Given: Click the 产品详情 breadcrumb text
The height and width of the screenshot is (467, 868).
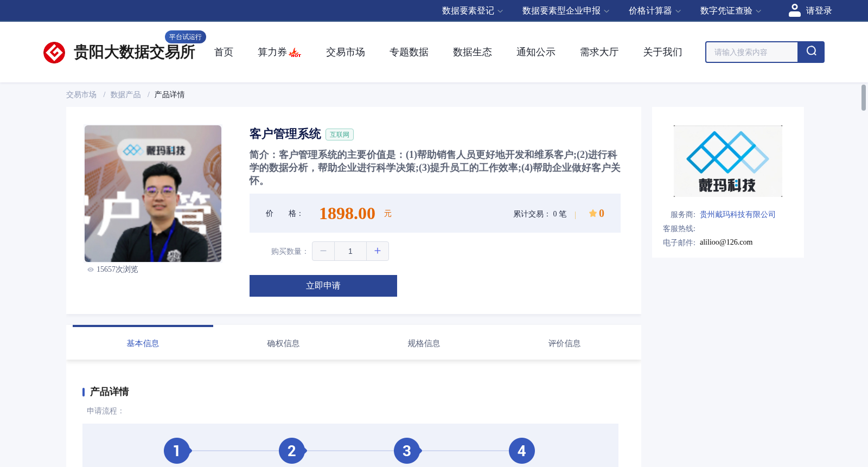Looking at the screenshot, I should [169, 95].
